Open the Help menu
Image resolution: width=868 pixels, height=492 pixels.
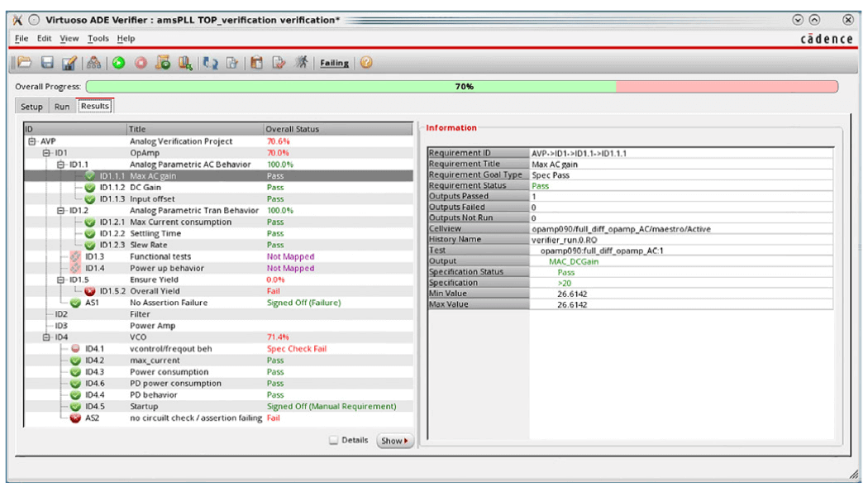click(126, 38)
